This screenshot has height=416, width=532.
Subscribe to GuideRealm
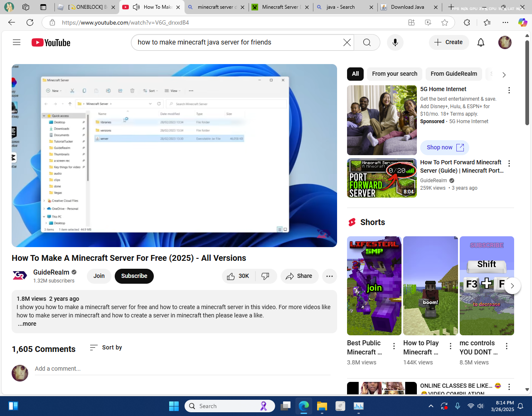point(134,276)
